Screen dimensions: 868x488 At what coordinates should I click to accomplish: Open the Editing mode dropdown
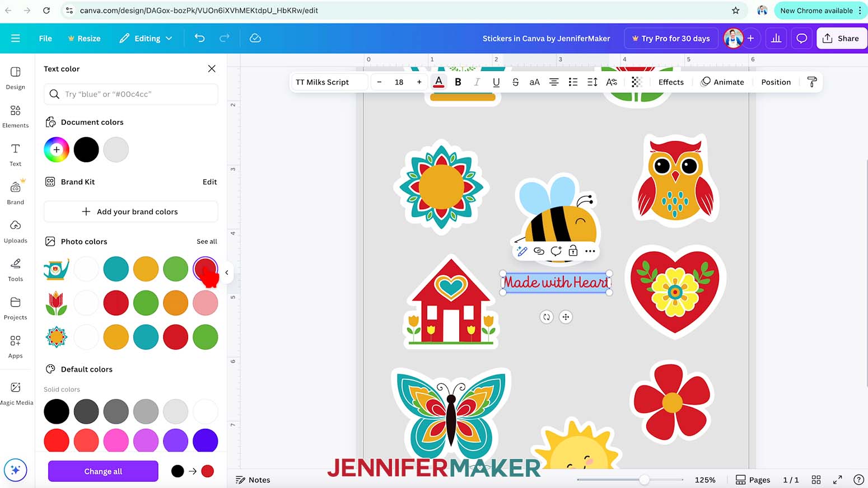pyautogui.click(x=146, y=38)
